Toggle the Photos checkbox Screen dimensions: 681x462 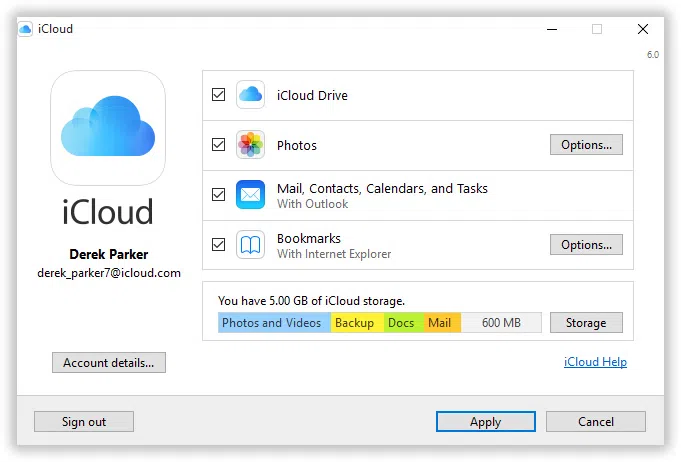[218, 145]
